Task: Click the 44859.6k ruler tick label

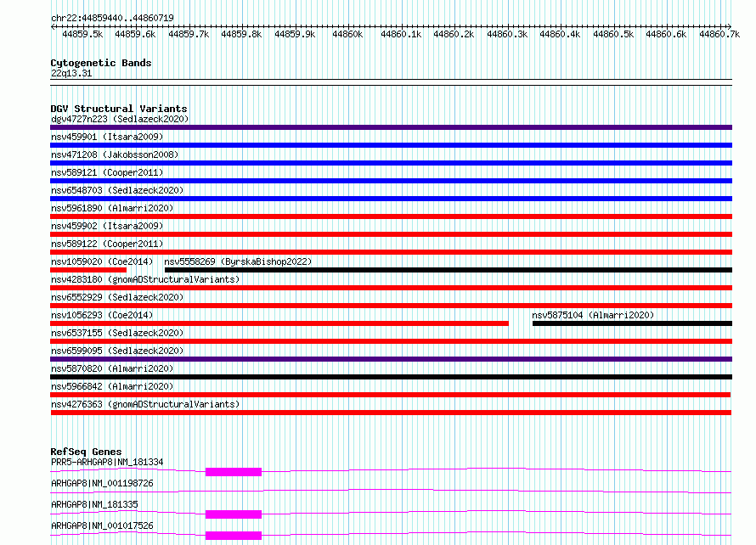Action: pyautogui.click(x=135, y=34)
